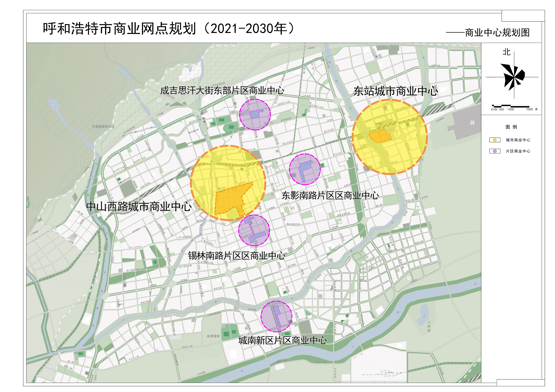555x392 pixels.
Task: Click the 八拜湖 map label
Action: click(429, 326)
